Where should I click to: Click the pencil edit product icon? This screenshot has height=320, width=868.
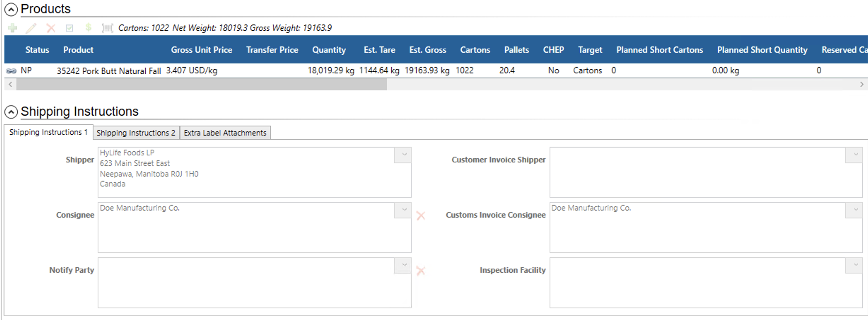(x=31, y=28)
